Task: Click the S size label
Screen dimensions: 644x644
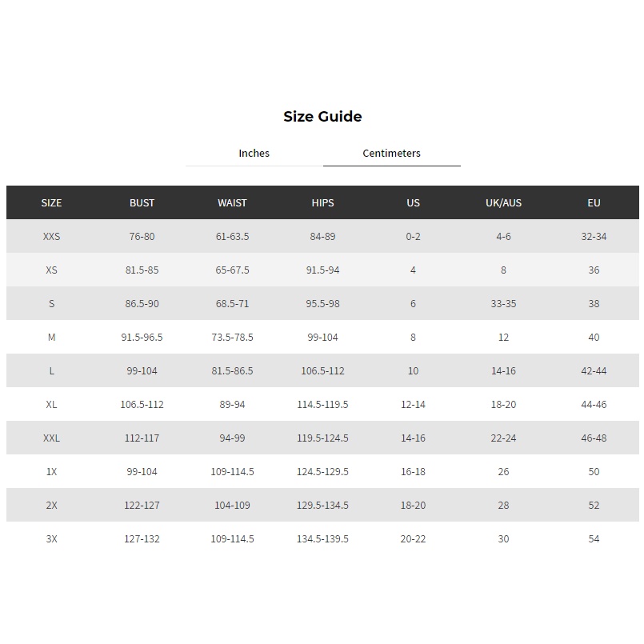Action: [51, 303]
